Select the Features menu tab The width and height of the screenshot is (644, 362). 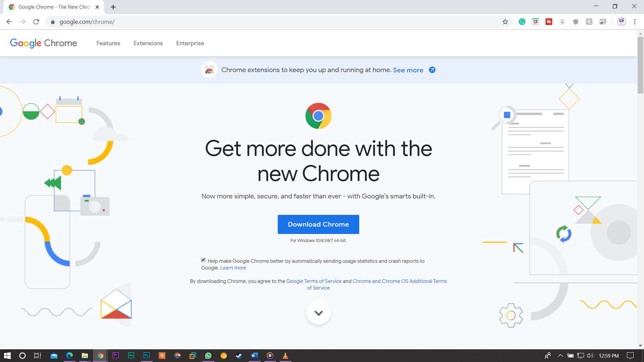point(108,43)
